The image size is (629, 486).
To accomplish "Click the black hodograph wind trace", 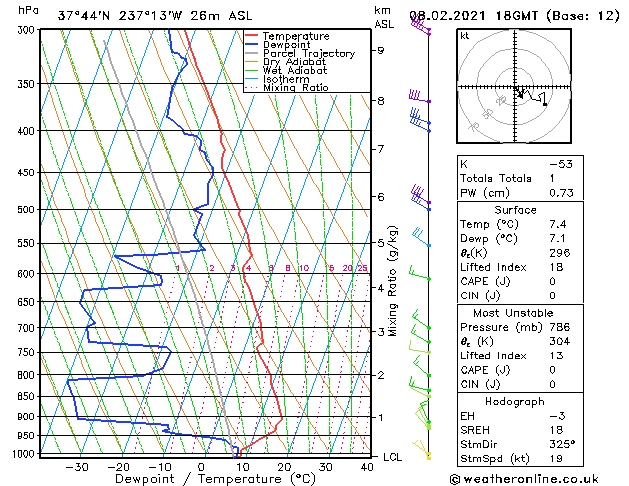I will coord(531,97).
